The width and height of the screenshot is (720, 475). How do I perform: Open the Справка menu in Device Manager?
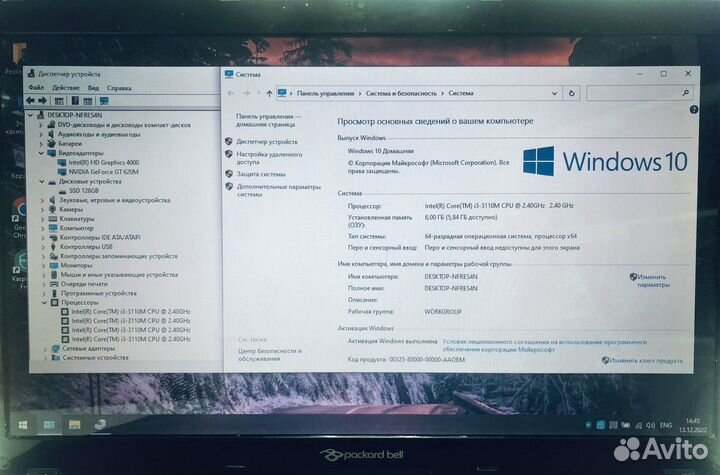pos(119,88)
